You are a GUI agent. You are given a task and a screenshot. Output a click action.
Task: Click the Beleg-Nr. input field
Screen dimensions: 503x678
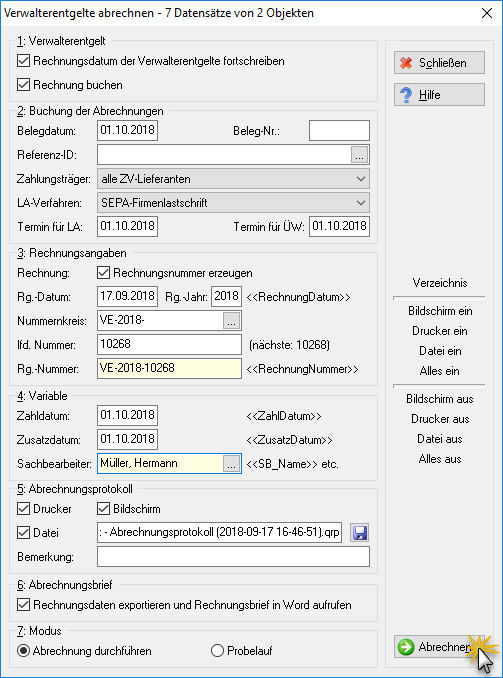click(339, 131)
